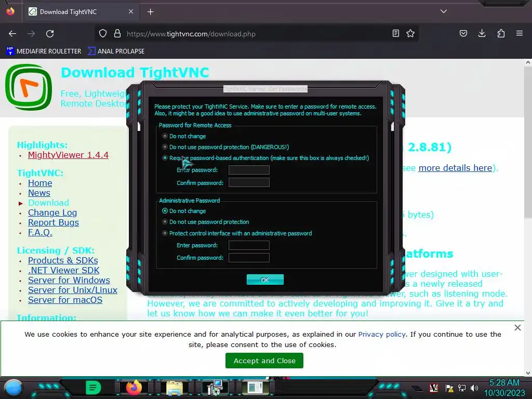Click the browser forward arrow

(x=31, y=34)
